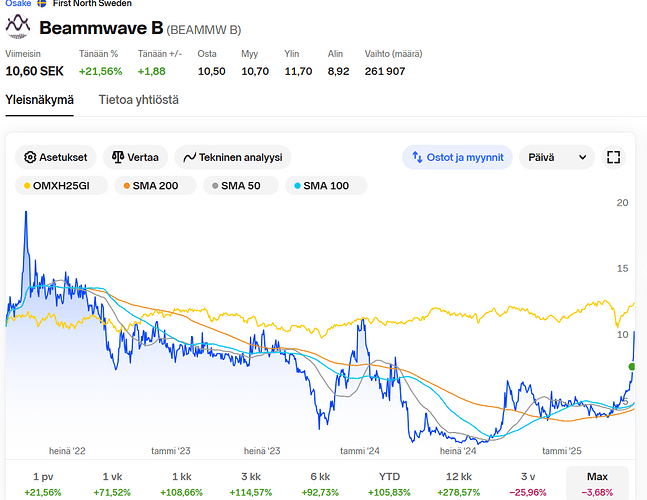Select the 1 kk period
This screenshot has width=647, height=500.
pos(182,484)
